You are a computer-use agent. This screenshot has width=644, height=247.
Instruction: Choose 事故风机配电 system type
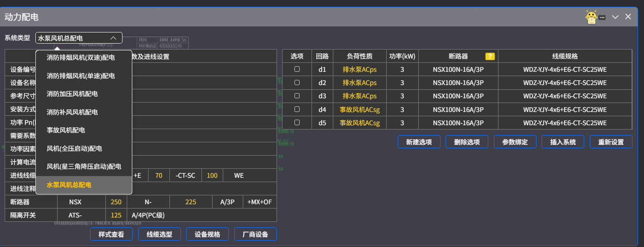[66, 130]
